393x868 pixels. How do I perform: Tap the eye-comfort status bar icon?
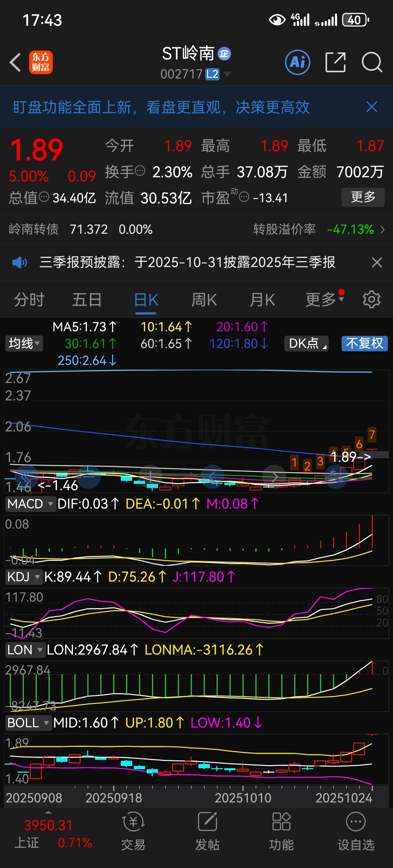click(x=277, y=20)
